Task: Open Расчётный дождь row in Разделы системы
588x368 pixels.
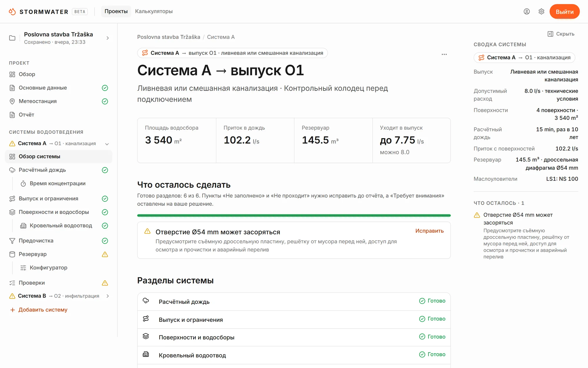Action: coord(294,302)
